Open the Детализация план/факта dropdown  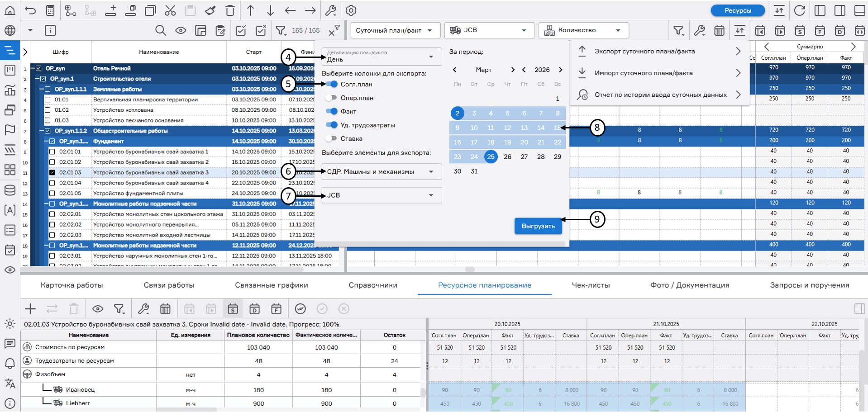381,57
